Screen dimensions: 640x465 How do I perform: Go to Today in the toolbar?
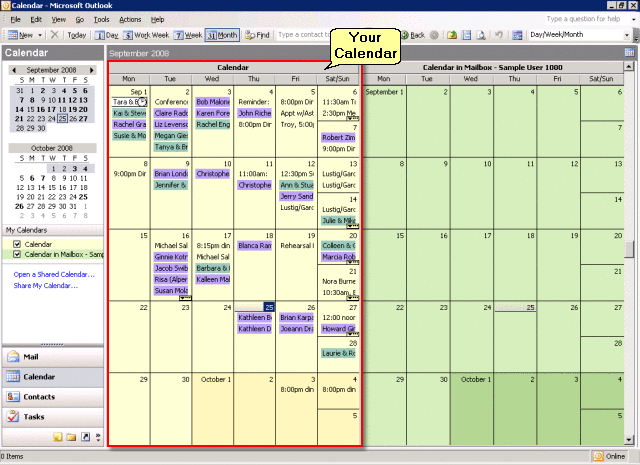pyautogui.click(x=77, y=35)
